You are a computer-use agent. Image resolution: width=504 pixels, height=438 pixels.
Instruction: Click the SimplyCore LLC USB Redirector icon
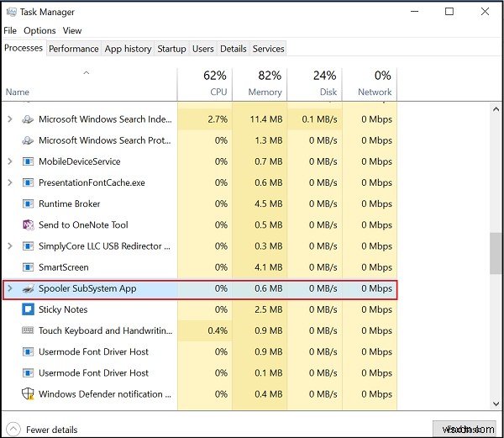(x=28, y=246)
